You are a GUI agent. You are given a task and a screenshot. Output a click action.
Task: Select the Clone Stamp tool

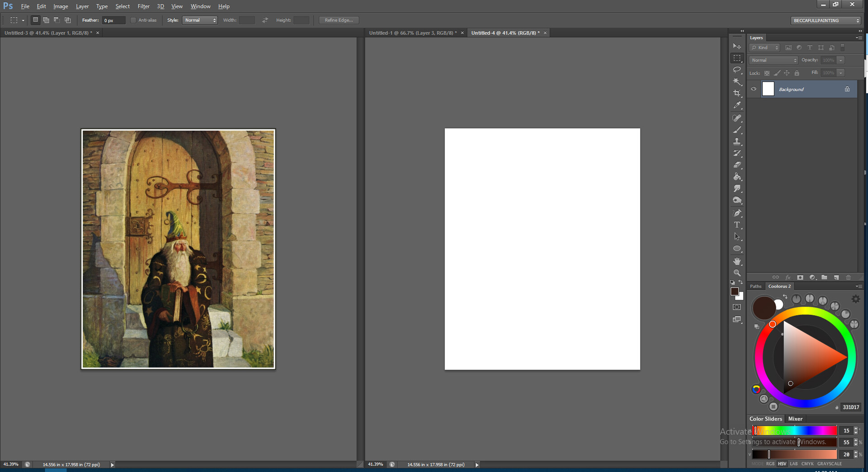point(737,142)
